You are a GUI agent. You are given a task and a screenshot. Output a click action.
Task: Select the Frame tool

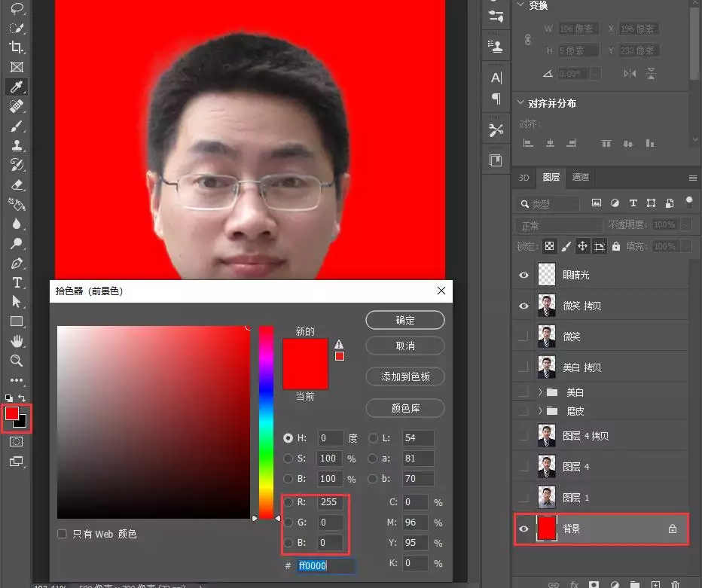click(17, 67)
